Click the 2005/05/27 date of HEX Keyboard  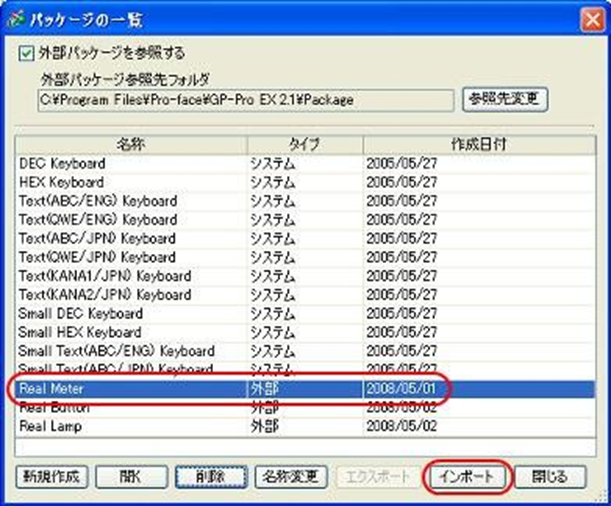[401, 182]
